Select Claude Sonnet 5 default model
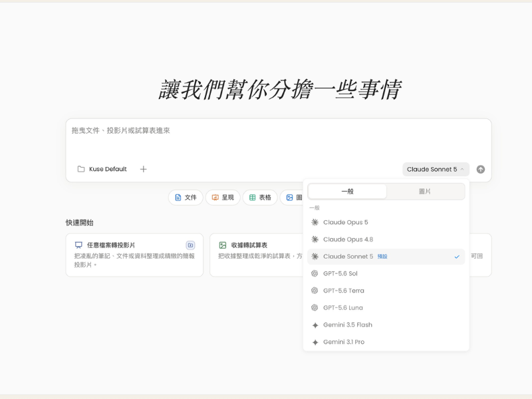The image size is (532, 399). click(x=386, y=257)
